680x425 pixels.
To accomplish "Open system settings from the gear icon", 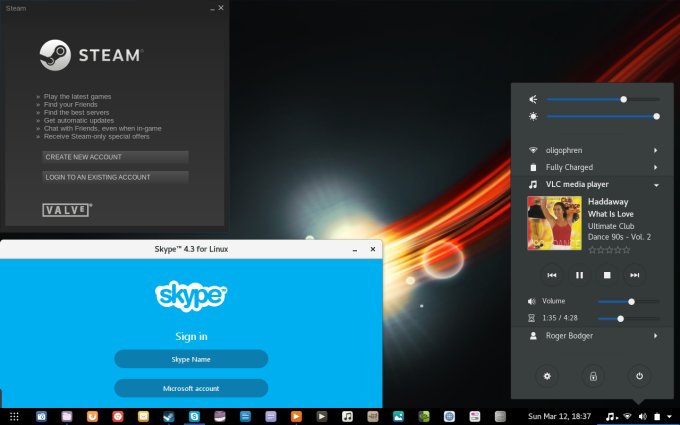I will (547, 376).
